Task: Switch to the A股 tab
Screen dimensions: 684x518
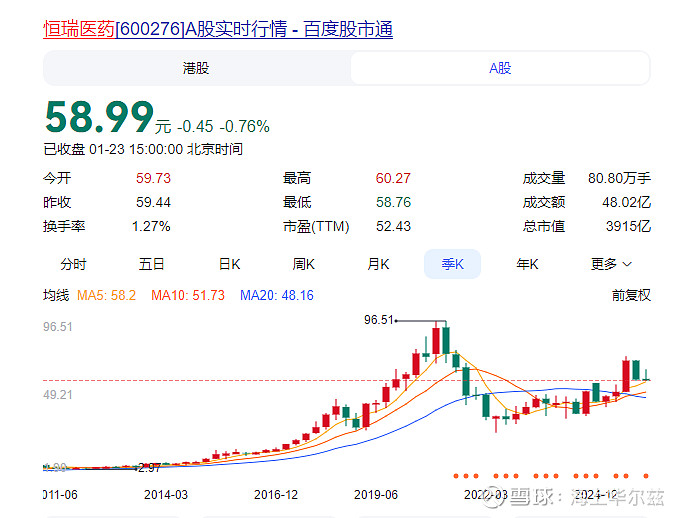Action: [500, 68]
